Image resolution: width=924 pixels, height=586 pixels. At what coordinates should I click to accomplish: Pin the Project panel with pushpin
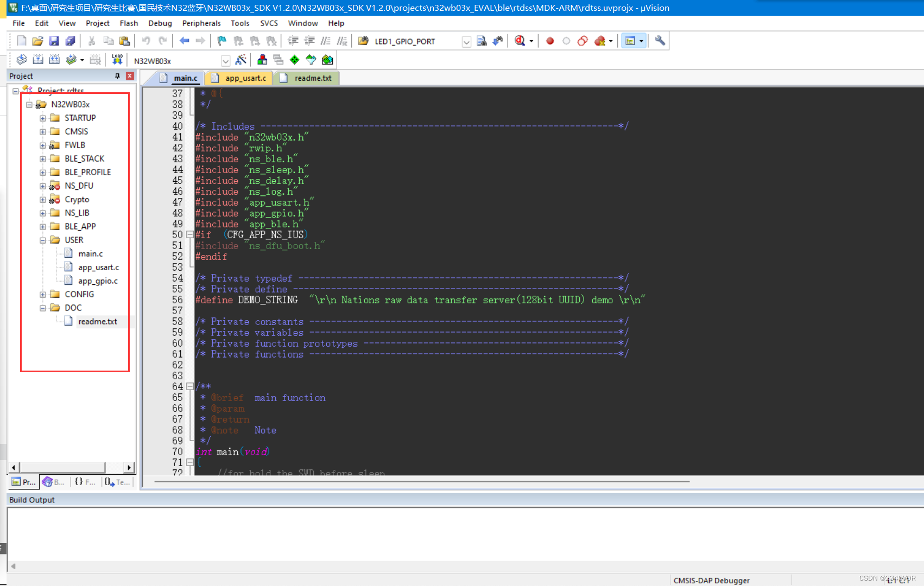click(117, 76)
